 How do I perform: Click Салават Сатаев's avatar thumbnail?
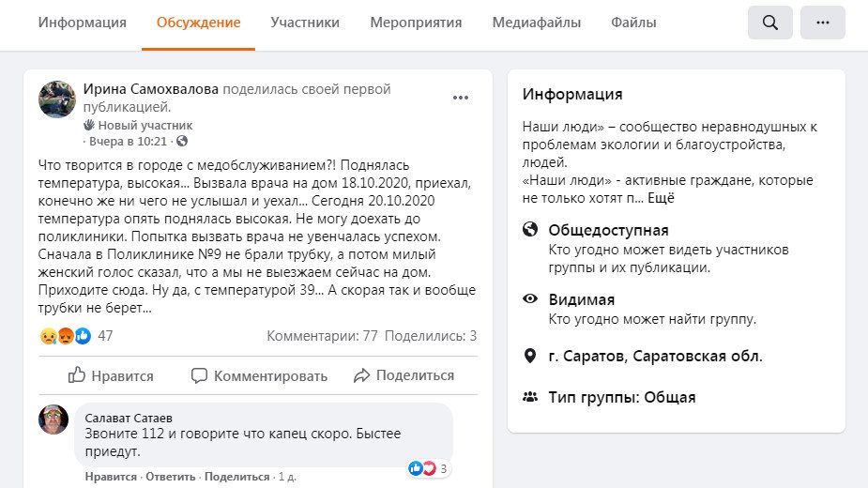(53, 419)
